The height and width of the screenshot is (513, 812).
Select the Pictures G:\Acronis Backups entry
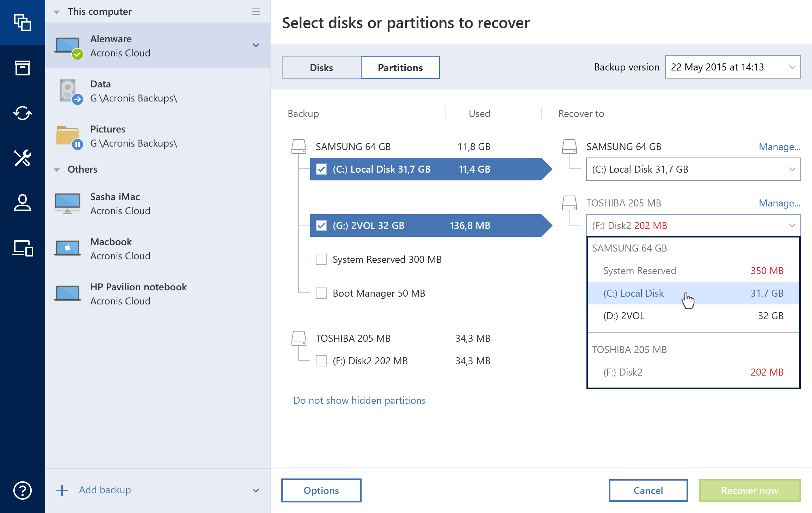[x=158, y=136]
